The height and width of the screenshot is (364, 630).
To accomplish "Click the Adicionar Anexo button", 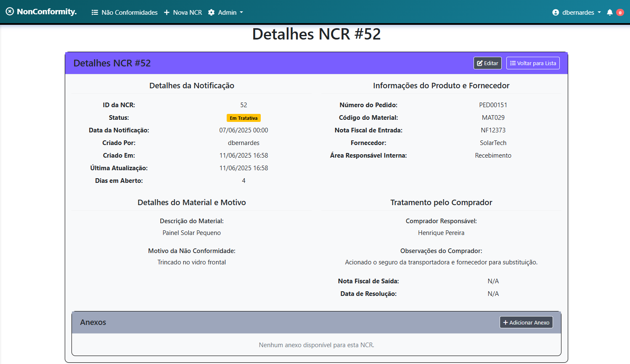I will coord(526,323).
